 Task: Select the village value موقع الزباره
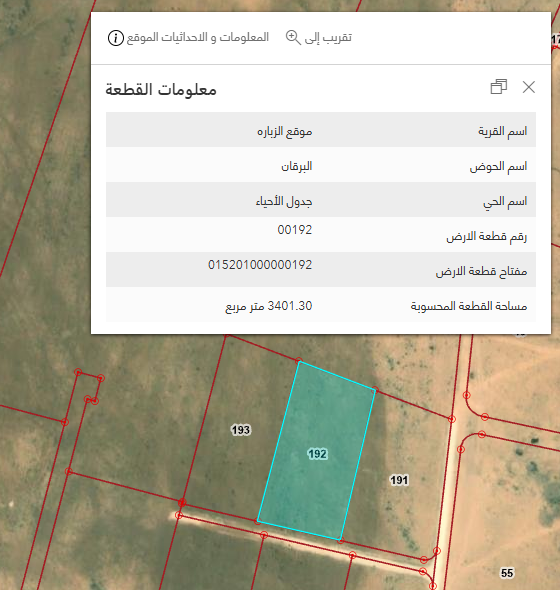(x=285, y=132)
